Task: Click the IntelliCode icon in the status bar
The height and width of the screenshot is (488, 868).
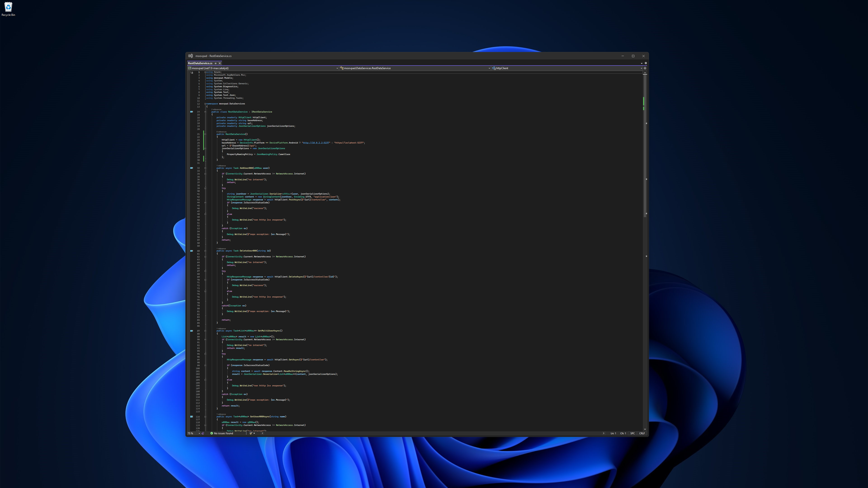Action: pos(203,434)
